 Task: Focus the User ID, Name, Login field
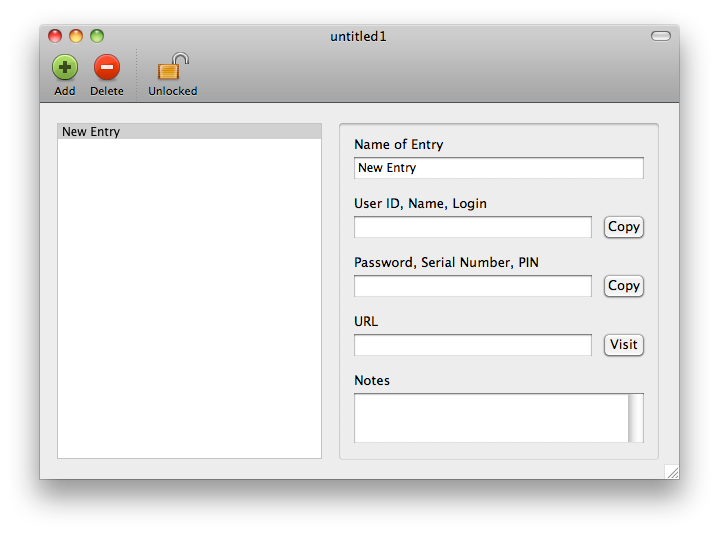472,227
